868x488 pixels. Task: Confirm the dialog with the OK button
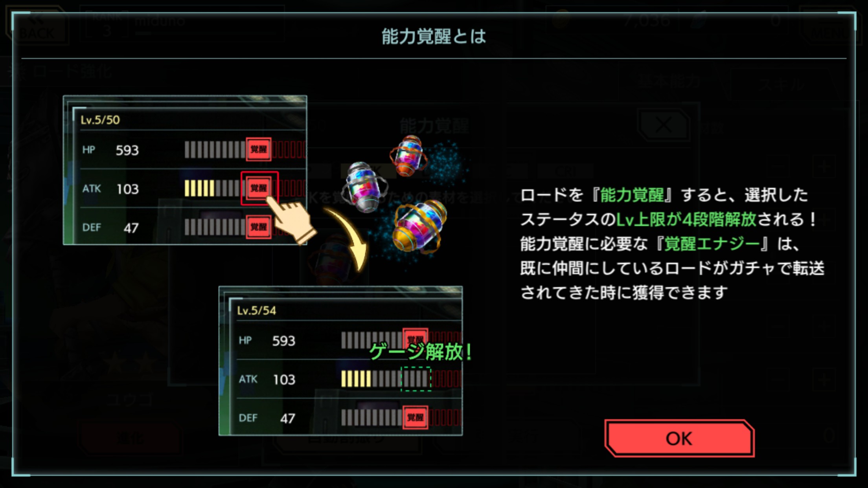click(x=679, y=438)
